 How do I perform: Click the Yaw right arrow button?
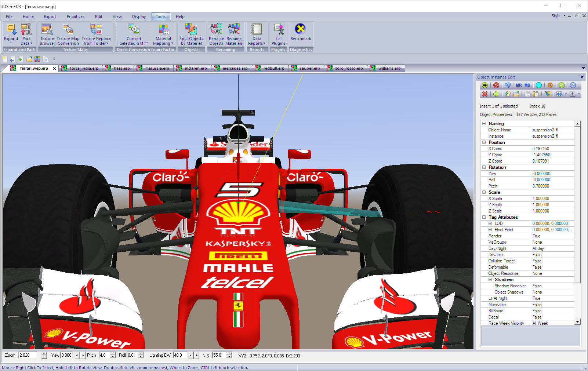click(83, 355)
